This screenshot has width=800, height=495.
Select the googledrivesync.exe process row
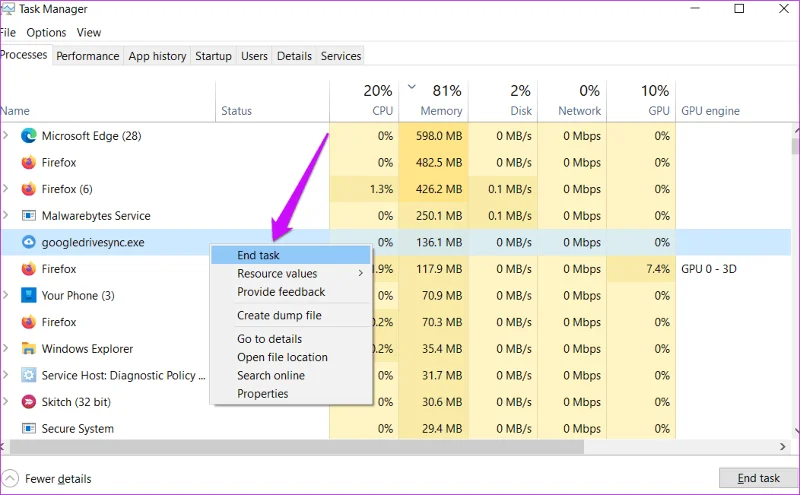(x=395, y=242)
